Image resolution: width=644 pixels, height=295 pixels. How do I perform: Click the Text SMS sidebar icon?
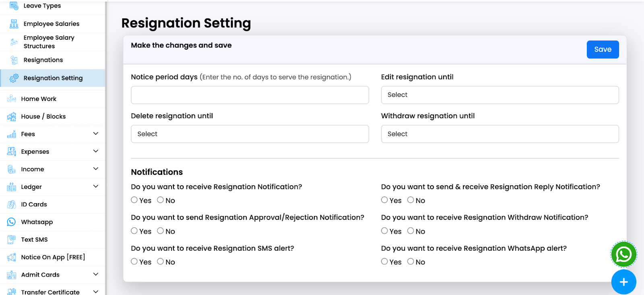(x=12, y=240)
